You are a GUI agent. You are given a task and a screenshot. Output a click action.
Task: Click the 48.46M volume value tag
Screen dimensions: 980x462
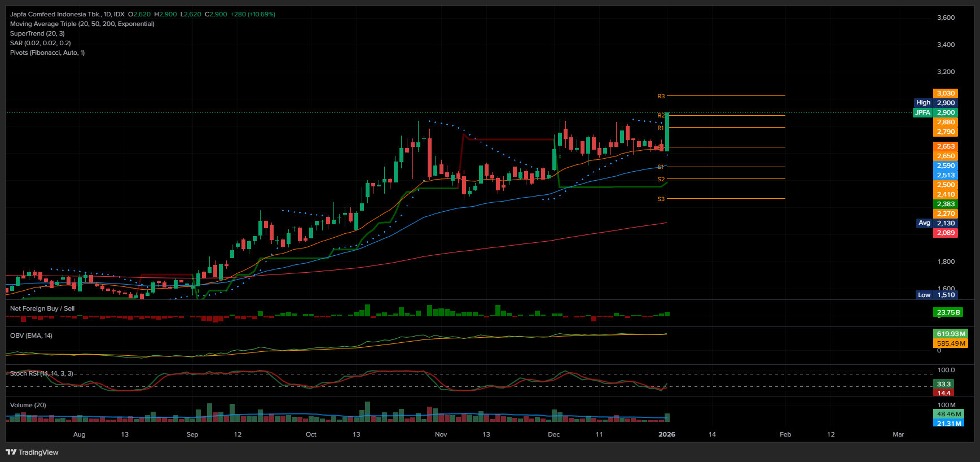tap(948, 414)
